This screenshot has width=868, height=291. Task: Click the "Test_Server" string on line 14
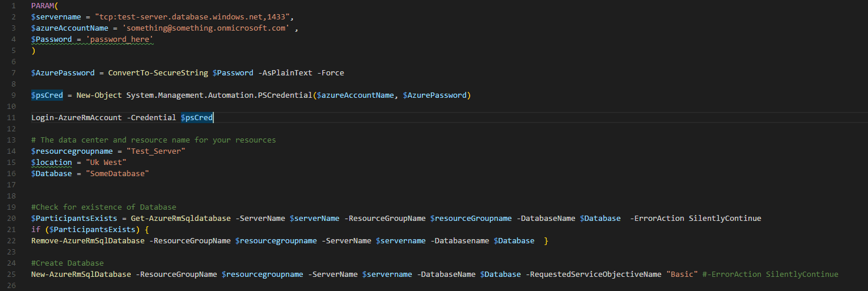coord(160,151)
